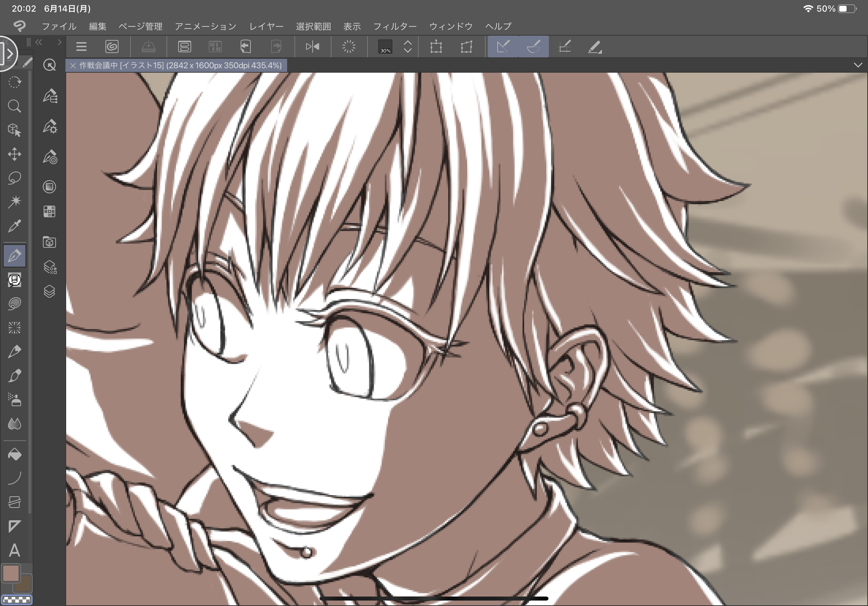
Task: Toggle snap to ruler
Action: [x=503, y=47]
